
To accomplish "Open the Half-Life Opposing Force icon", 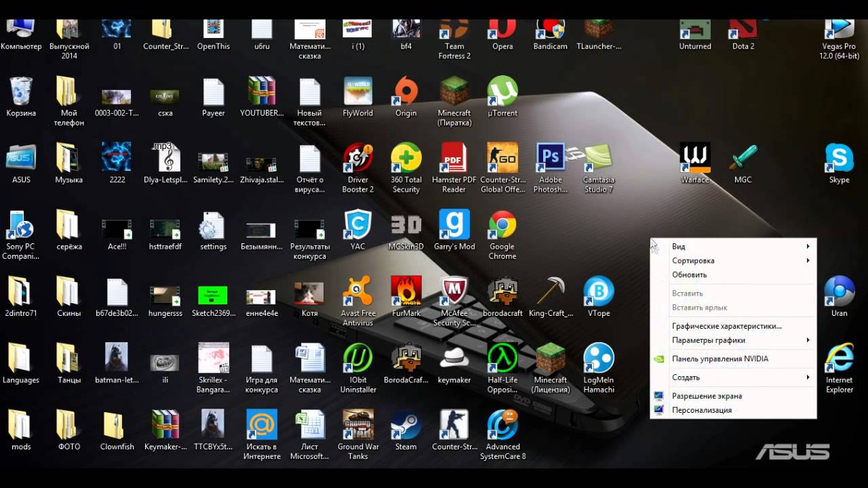I will tap(502, 367).
